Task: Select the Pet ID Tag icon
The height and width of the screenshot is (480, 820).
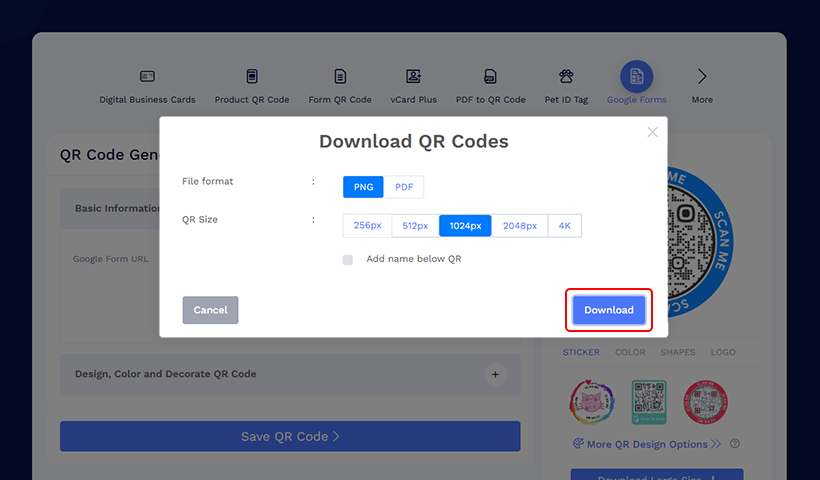Action: tap(566, 76)
